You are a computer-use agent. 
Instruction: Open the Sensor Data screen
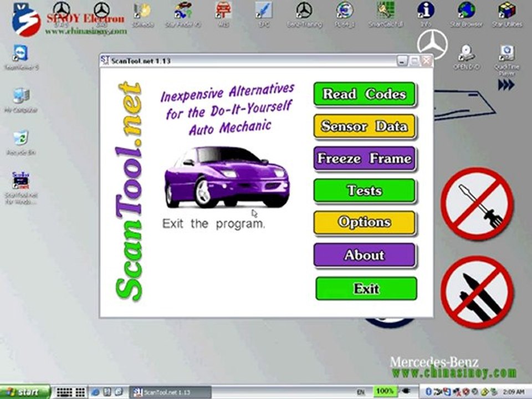[x=365, y=126]
